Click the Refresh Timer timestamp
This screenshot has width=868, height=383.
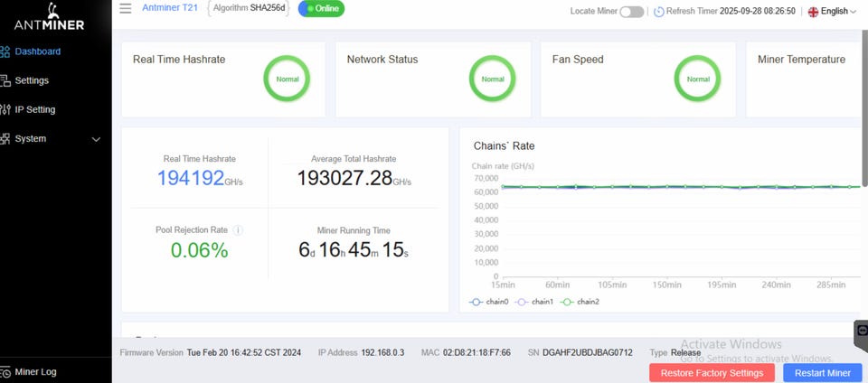tap(758, 11)
